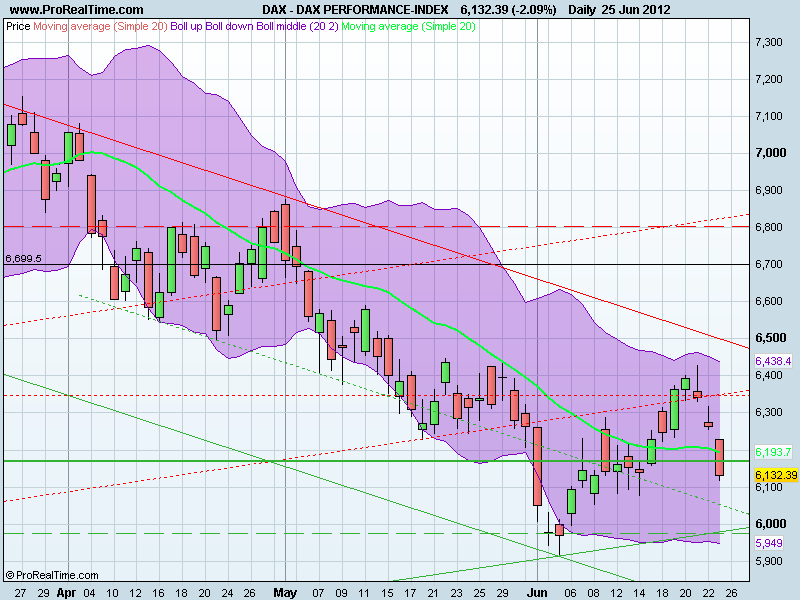The width and height of the screenshot is (800, 600).
Task: Click the 6,500 price axis label
Action: pyautogui.click(x=770, y=338)
